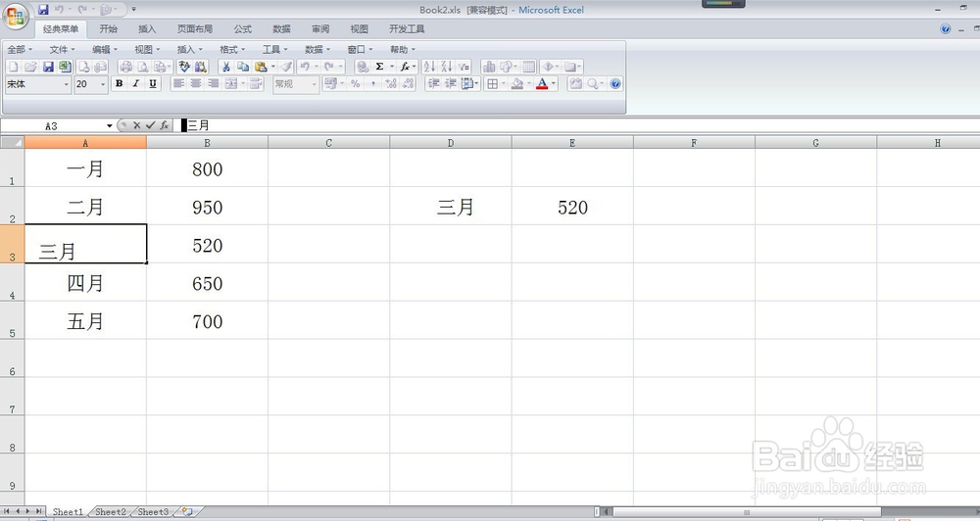Select cell E2 with value 520

coord(572,207)
